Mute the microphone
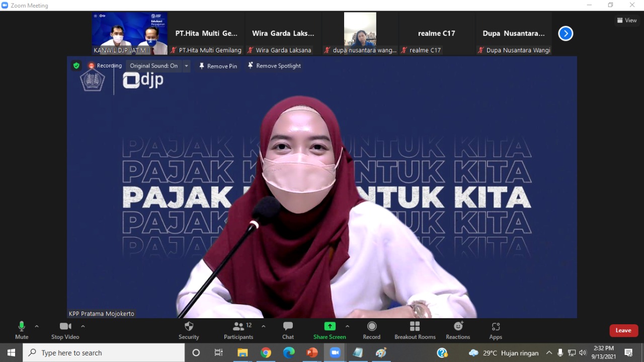The image size is (644, 362). click(x=22, y=330)
